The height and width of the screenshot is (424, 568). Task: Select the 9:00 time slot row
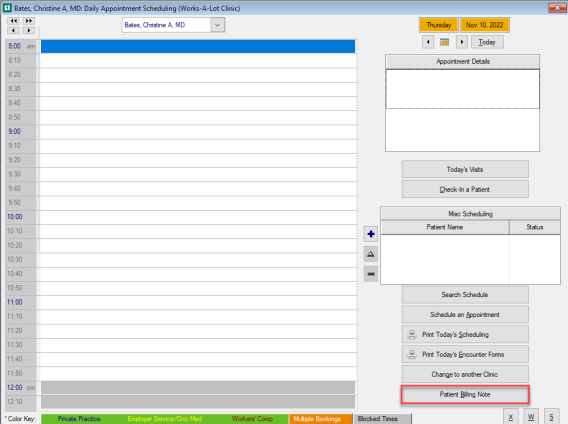coord(198,132)
